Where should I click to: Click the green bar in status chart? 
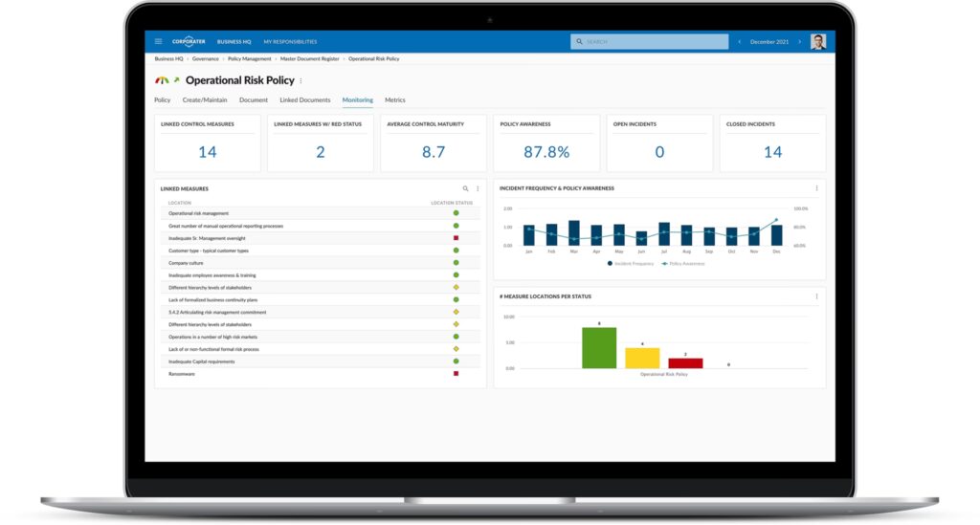tap(599, 348)
